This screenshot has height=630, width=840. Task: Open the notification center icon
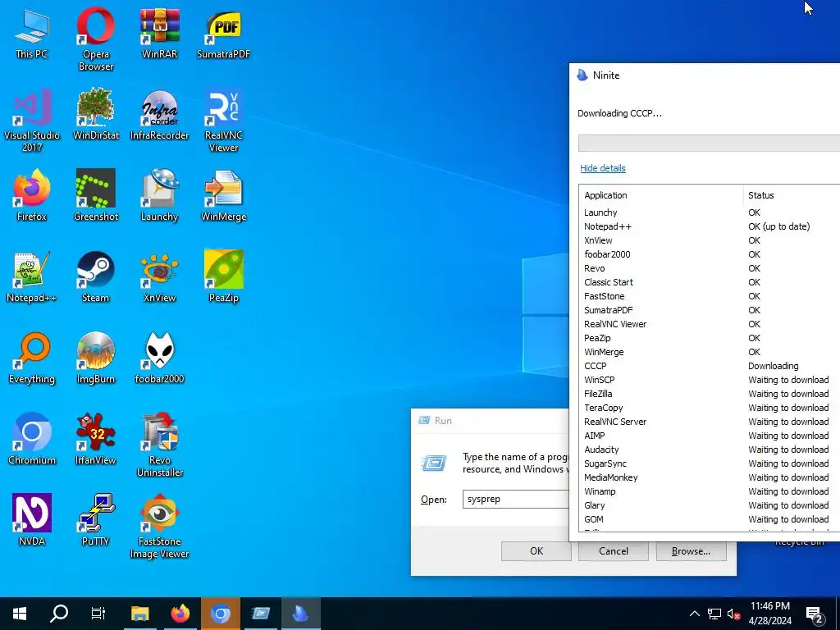[815, 614]
